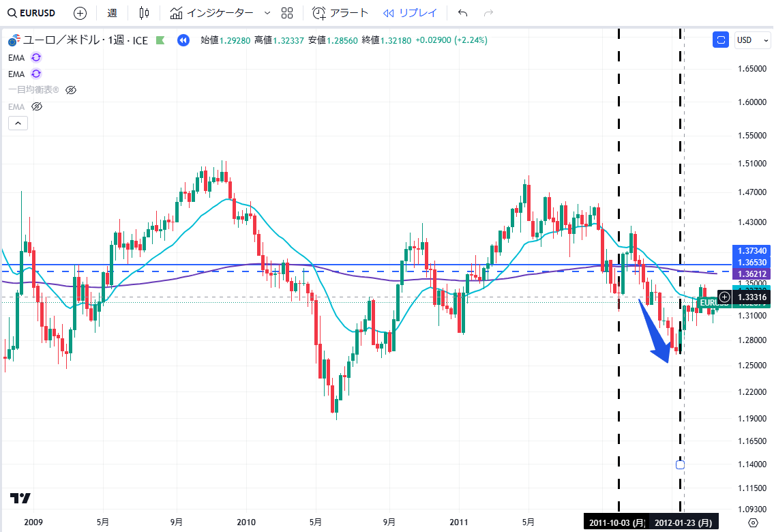Show the hidden 一目均衡表 indicator
The height and width of the screenshot is (532, 774).
coord(71,90)
